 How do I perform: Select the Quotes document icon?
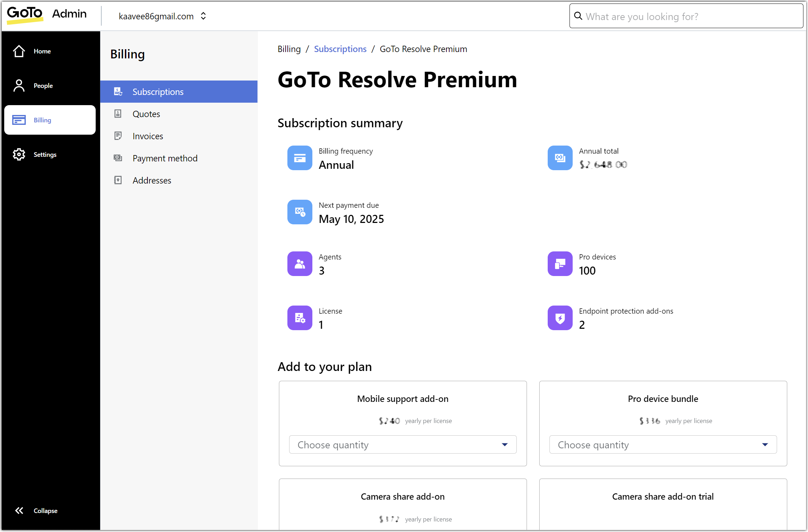click(x=118, y=114)
